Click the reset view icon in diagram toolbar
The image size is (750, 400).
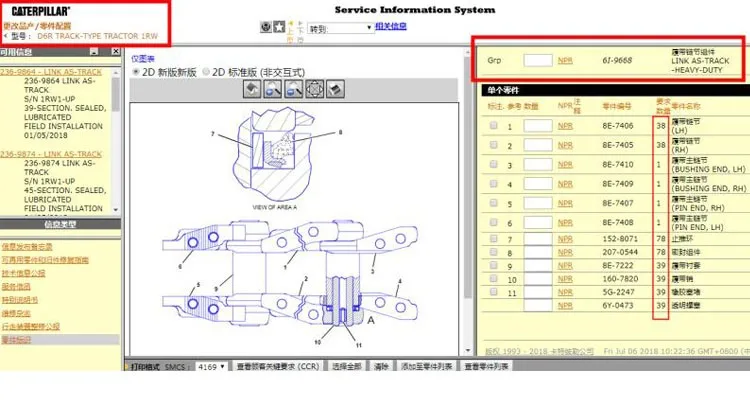[252, 89]
